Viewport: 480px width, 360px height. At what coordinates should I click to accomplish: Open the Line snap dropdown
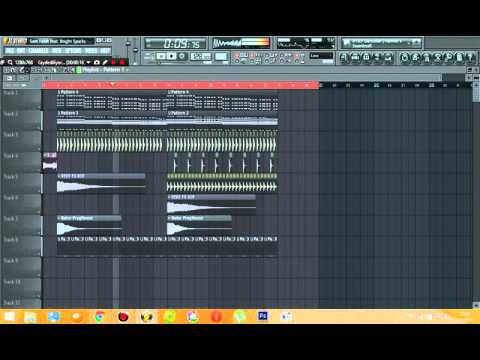coord(321,56)
